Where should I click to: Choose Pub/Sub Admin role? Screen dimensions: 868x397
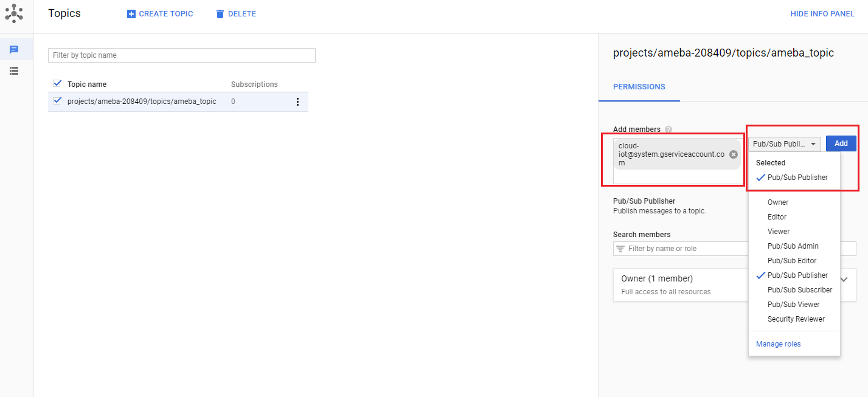point(794,246)
